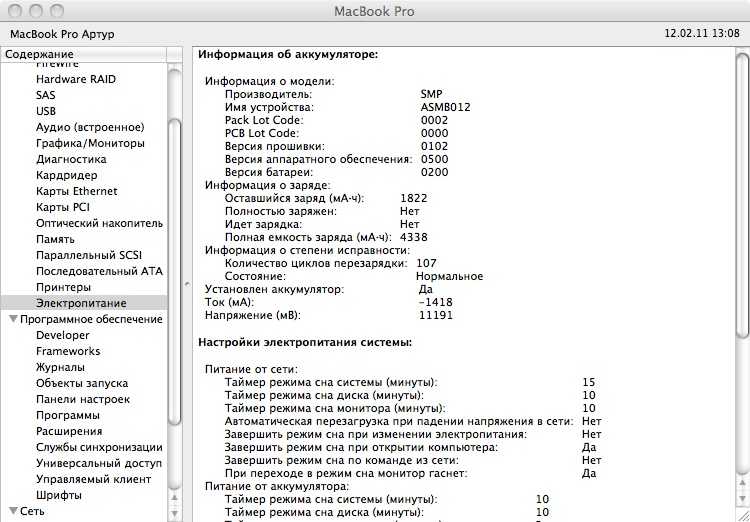Viewport: 750px width, 522px height.
Task: Click the MacBook Pro window title
Action: point(374,11)
